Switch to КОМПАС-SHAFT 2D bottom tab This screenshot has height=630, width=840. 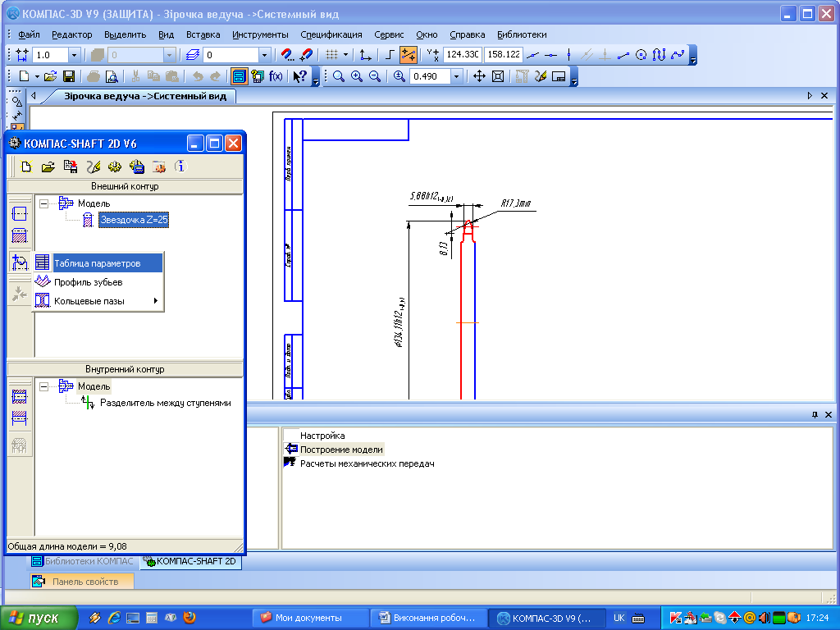pyautogui.click(x=190, y=561)
